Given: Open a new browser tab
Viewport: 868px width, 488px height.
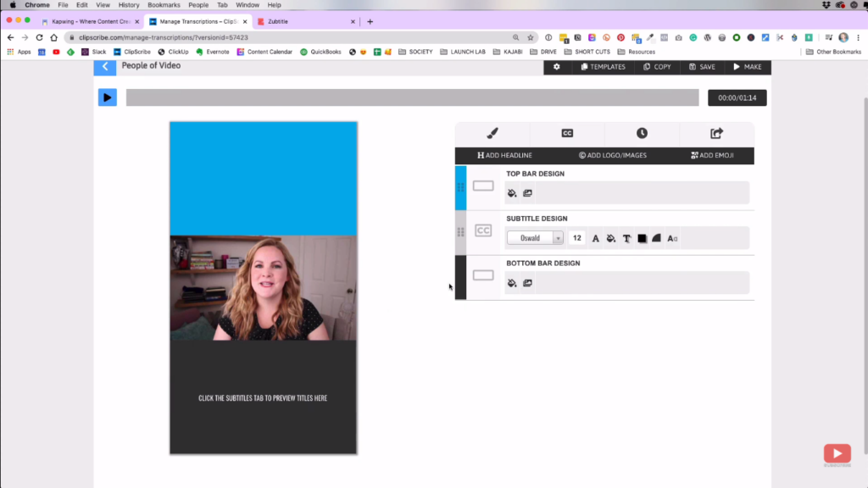Looking at the screenshot, I should [x=370, y=21].
